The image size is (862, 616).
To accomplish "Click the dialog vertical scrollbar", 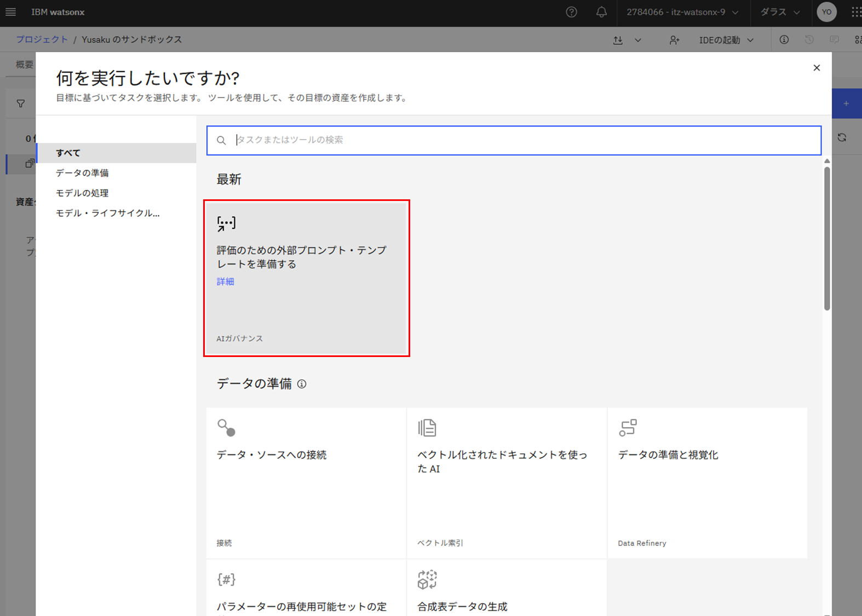I will (827, 239).
